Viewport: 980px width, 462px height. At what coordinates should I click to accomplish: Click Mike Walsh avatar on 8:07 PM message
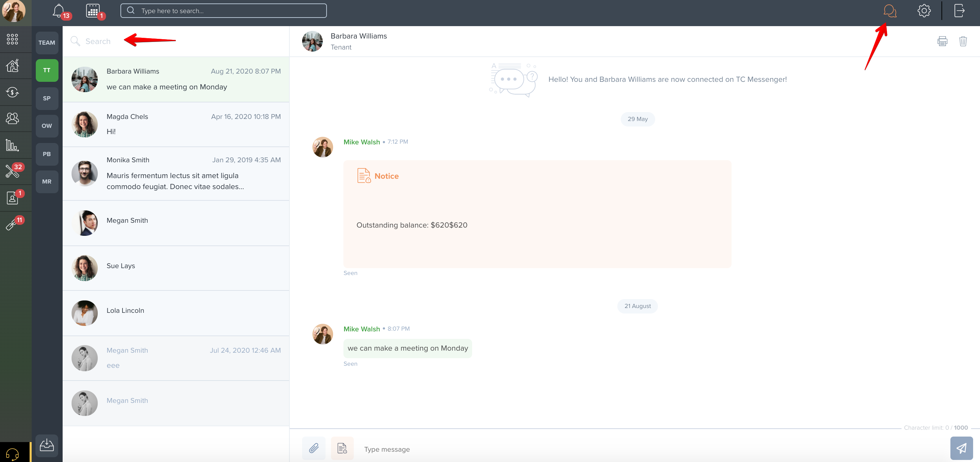[x=323, y=334]
